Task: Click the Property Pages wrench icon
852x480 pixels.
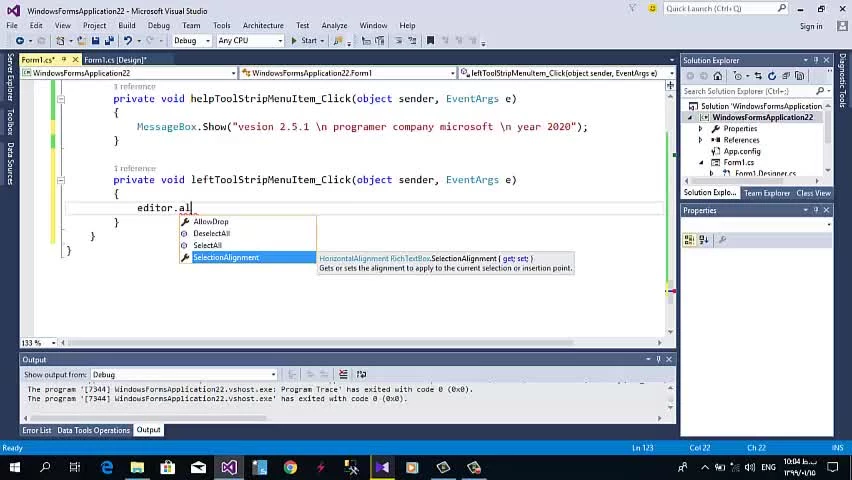Action: point(722,240)
